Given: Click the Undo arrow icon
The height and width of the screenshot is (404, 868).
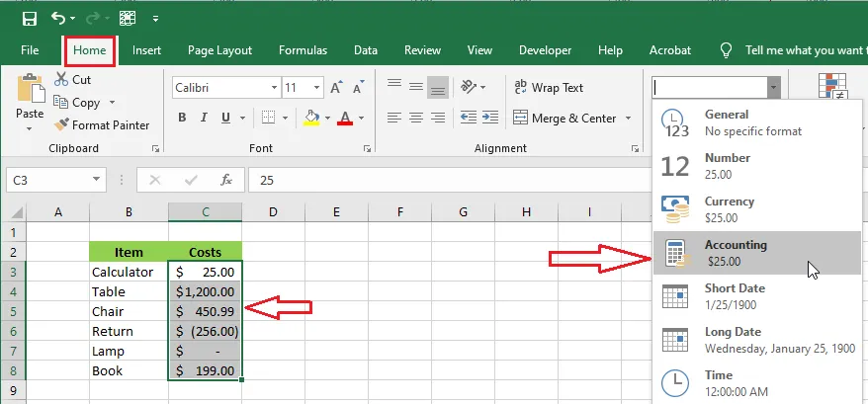Looking at the screenshot, I should click(x=58, y=18).
